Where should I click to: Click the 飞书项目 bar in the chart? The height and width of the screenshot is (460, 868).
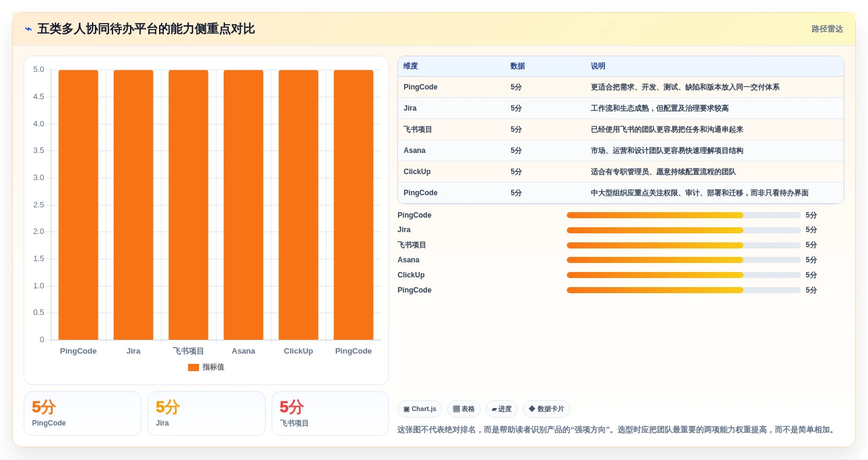pyautogui.click(x=188, y=205)
